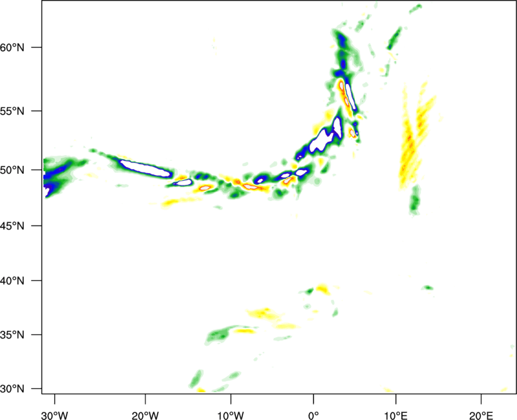Click the 35°N latitude label
This screenshot has height=420, width=517.
click(x=12, y=335)
